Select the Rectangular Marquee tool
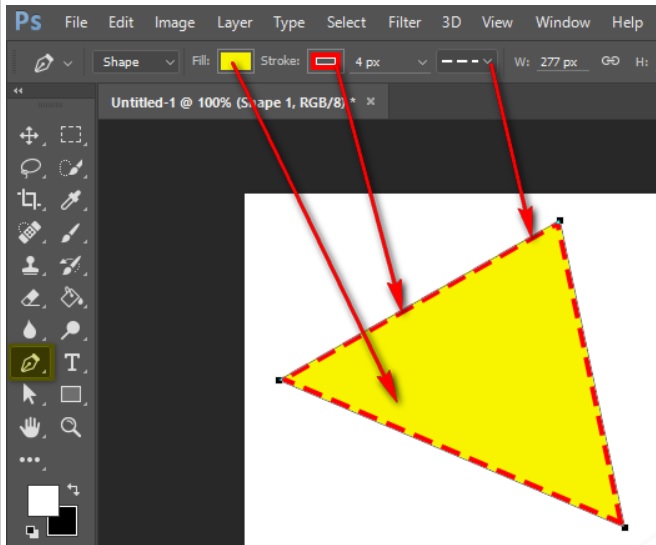 (x=71, y=135)
